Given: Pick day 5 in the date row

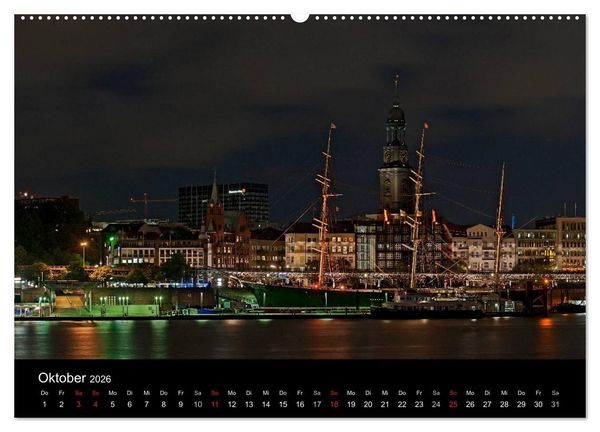Looking at the screenshot, I should (112, 404).
